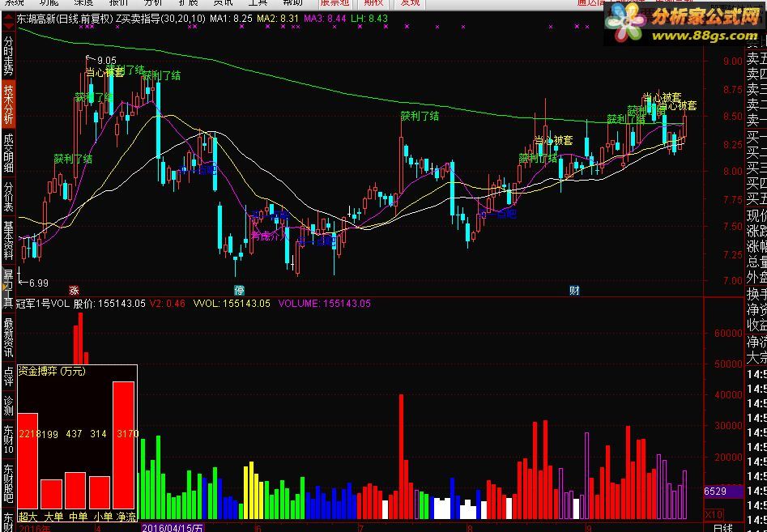The height and width of the screenshot is (532, 767).
Task: Click the 超大 order bar
Action: click(28, 460)
